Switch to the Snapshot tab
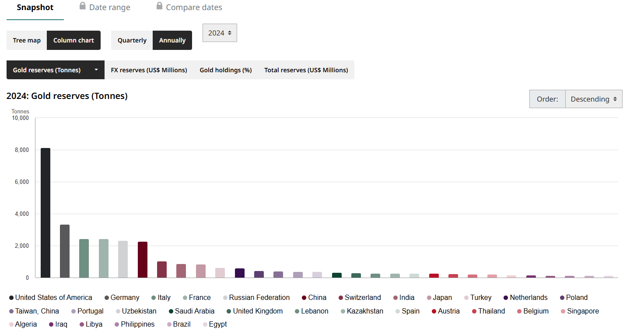The height and width of the screenshot is (331, 644). pos(35,7)
